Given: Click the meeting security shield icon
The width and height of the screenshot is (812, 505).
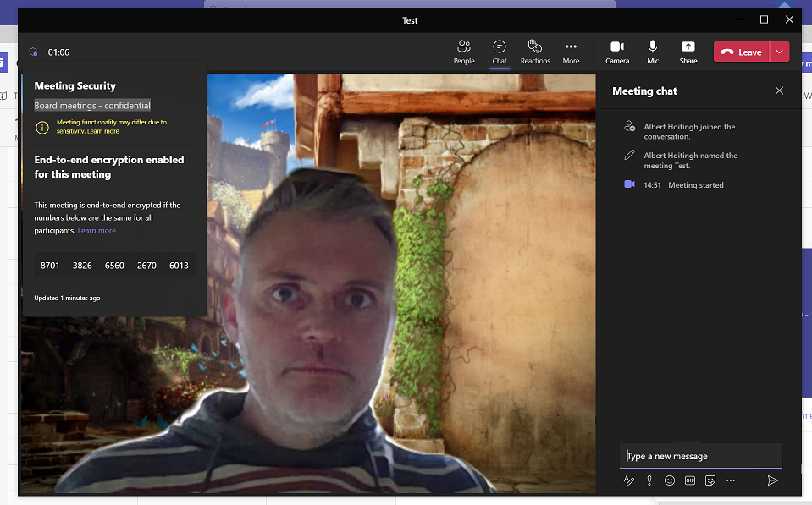Looking at the screenshot, I should (33, 52).
